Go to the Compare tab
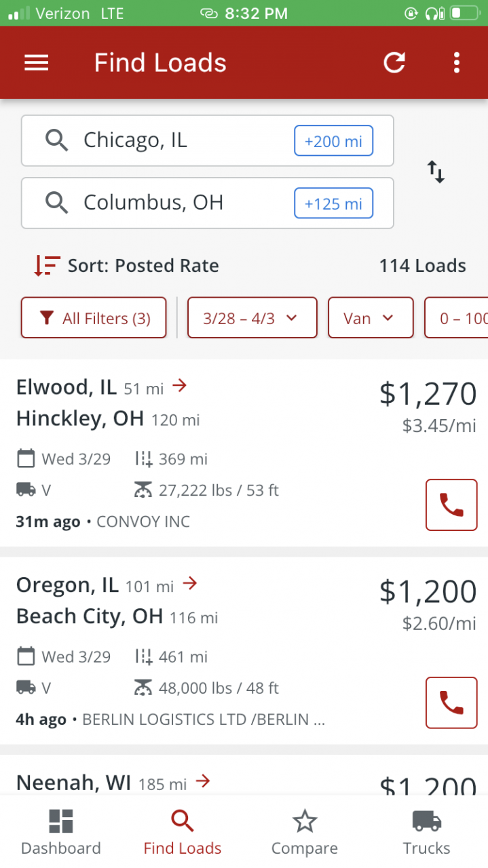Image resolution: width=488 pixels, height=868 pixels. [x=305, y=832]
